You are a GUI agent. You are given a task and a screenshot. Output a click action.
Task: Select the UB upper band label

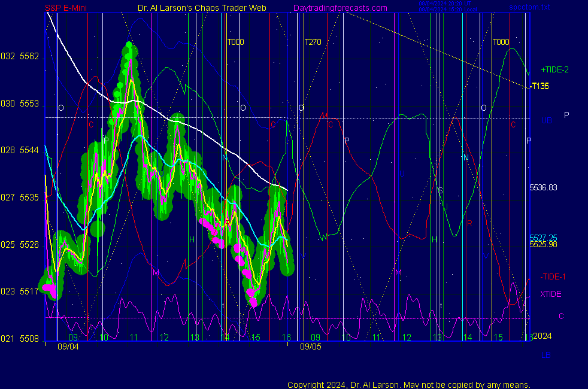(x=546, y=121)
